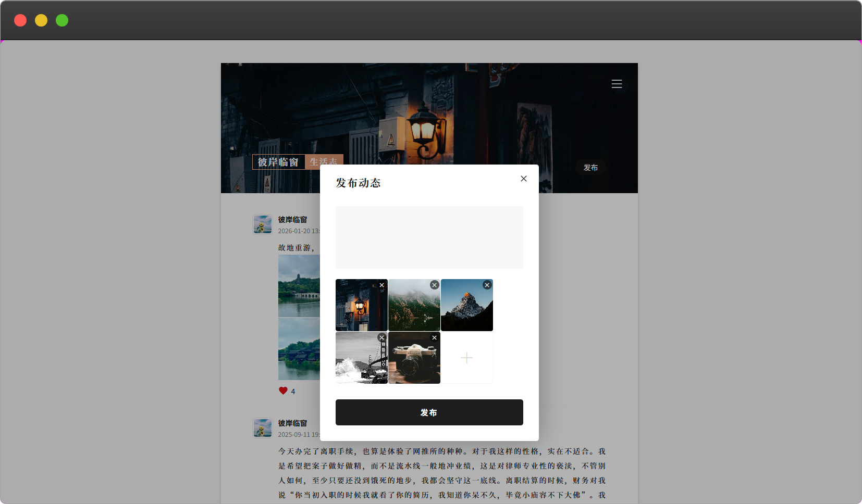Screen dimensions: 862x504
Task: Open the bridge wave thumbnail
Action: click(x=362, y=358)
